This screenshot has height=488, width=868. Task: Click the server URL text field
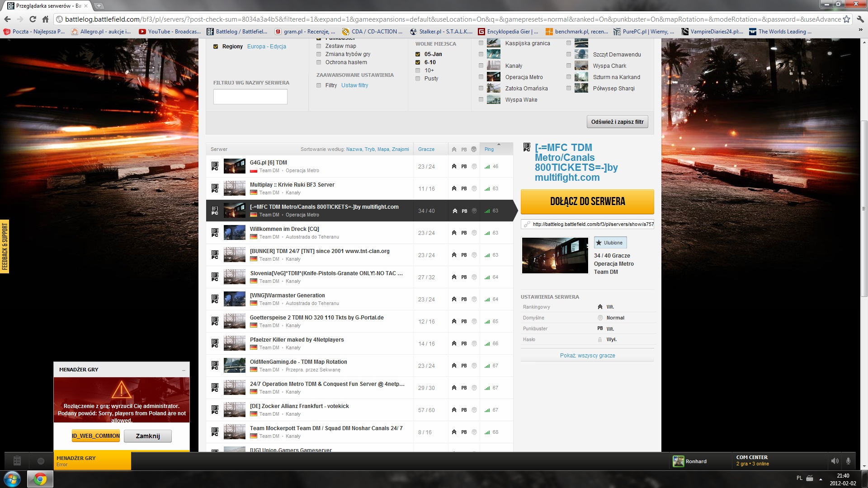click(593, 224)
